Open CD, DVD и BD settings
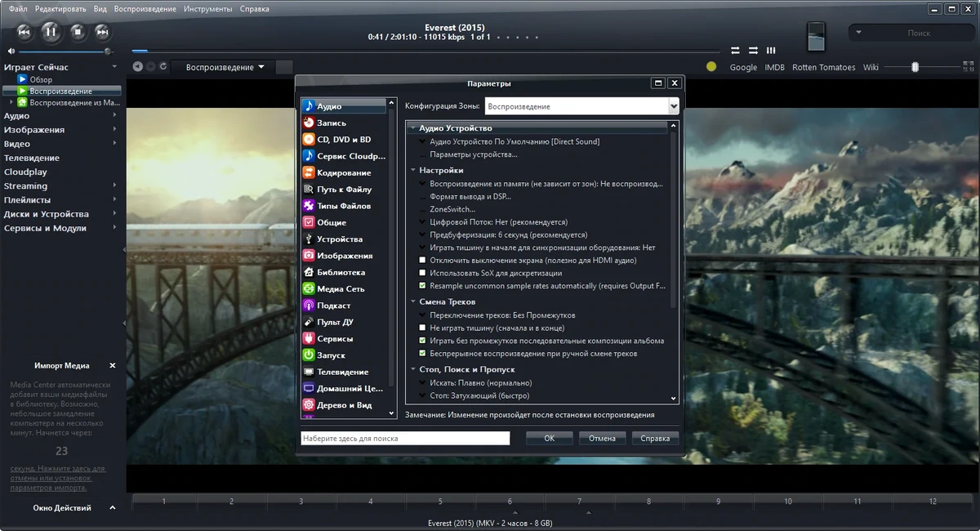This screenshot has width=980, height=531. 344,140
